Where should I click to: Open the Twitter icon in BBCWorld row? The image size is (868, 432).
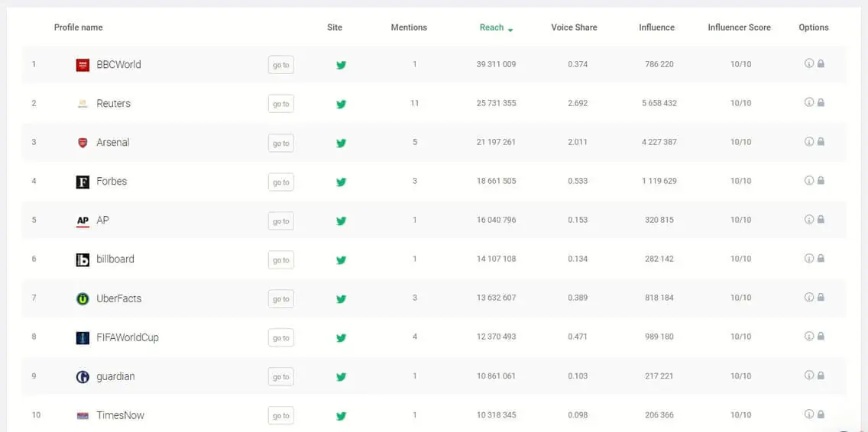coord(341,65)
